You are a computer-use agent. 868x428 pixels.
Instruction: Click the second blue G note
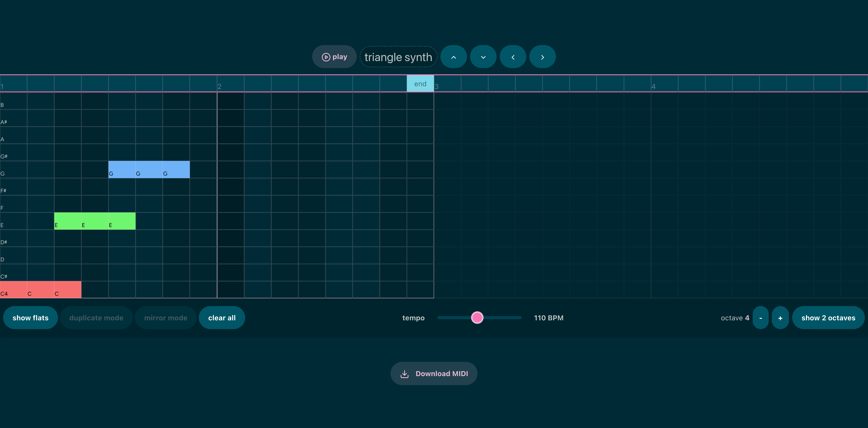(149, 170)
